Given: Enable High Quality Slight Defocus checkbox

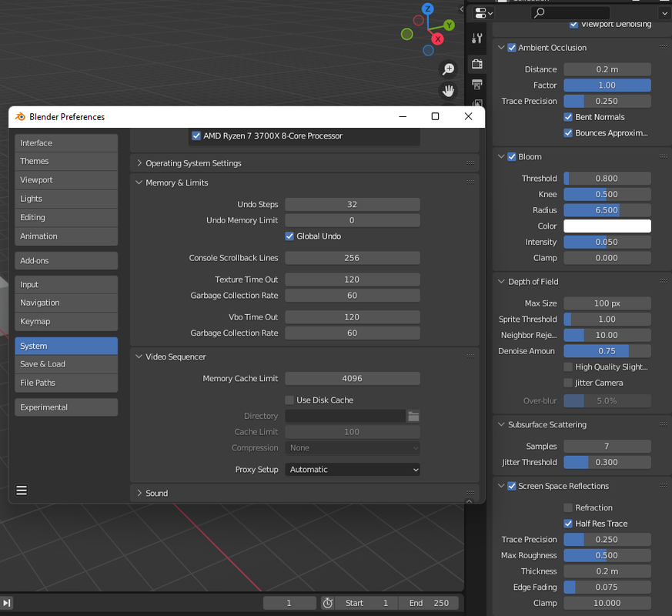Looking at the screenshot, I should (568, 367).
